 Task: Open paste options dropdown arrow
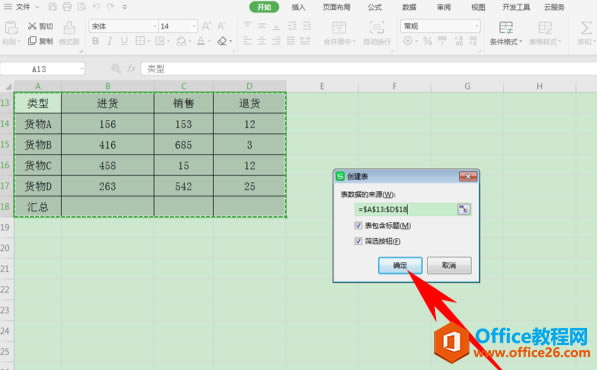(x=19, y=41)
